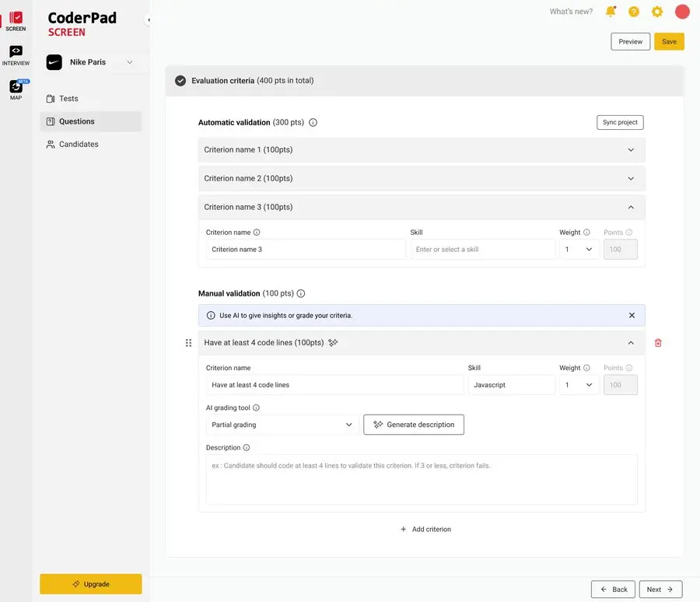Click the Generate description button
This screenshot has height=602, width=700.
click(414, 425)
